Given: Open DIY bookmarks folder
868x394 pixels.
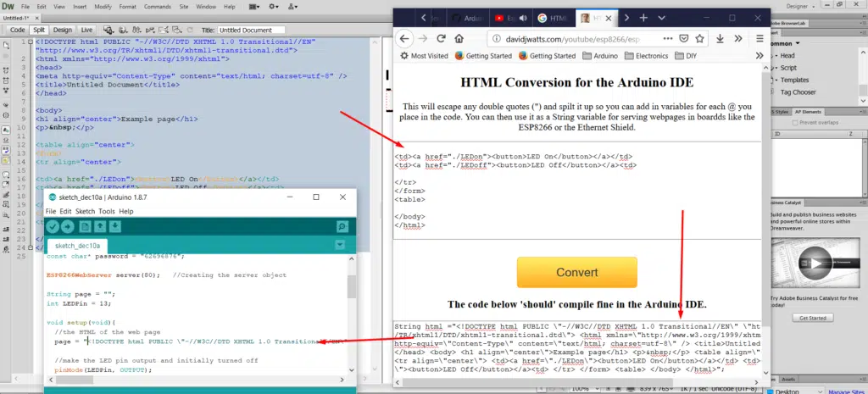Looking at the screenshot, I should [x=685, y=56].
